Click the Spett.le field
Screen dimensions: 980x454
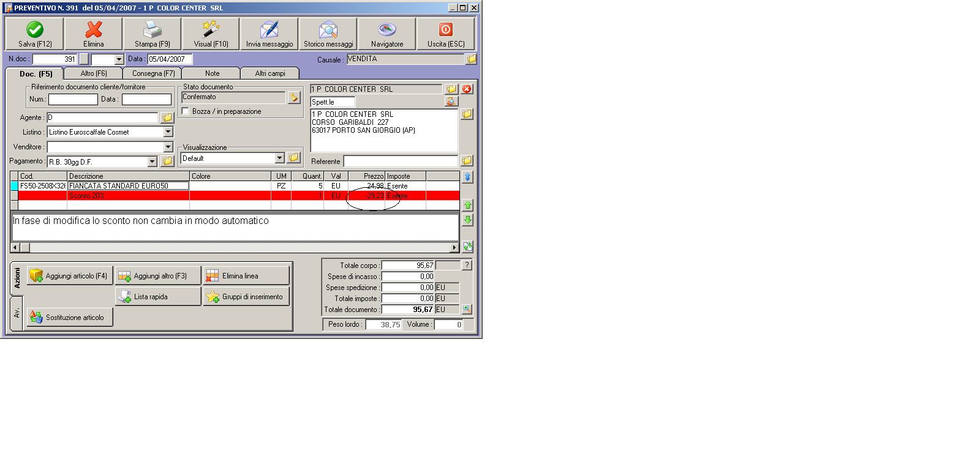point(333,102)
